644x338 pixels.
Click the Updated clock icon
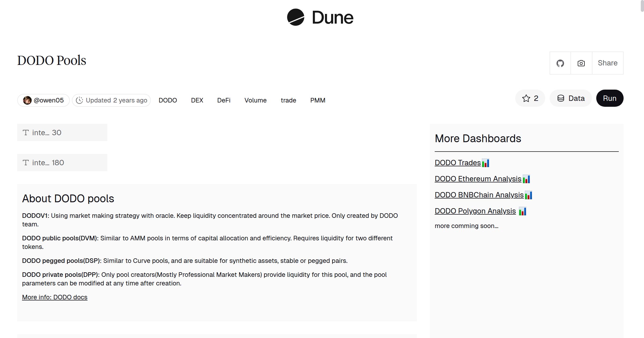[79, 100]
